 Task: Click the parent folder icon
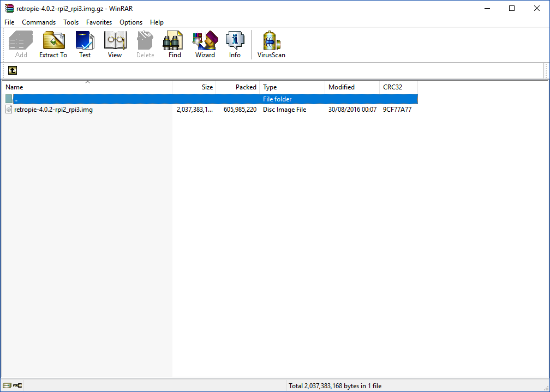tap(9, 99)
